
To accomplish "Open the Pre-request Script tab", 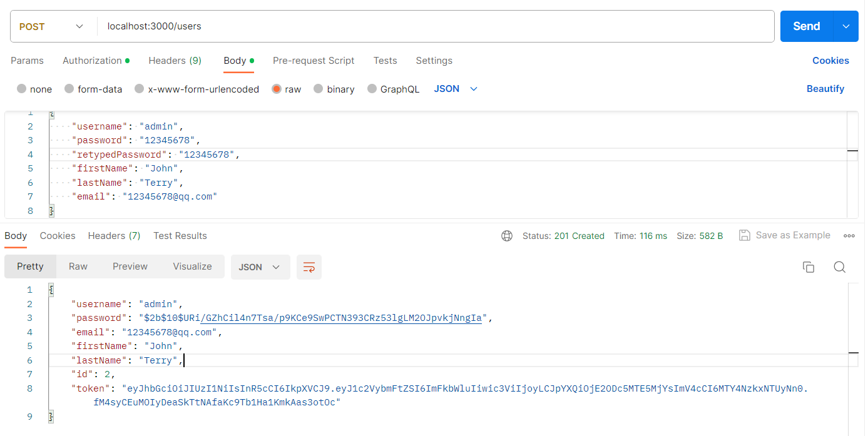I will pos(314,61).
